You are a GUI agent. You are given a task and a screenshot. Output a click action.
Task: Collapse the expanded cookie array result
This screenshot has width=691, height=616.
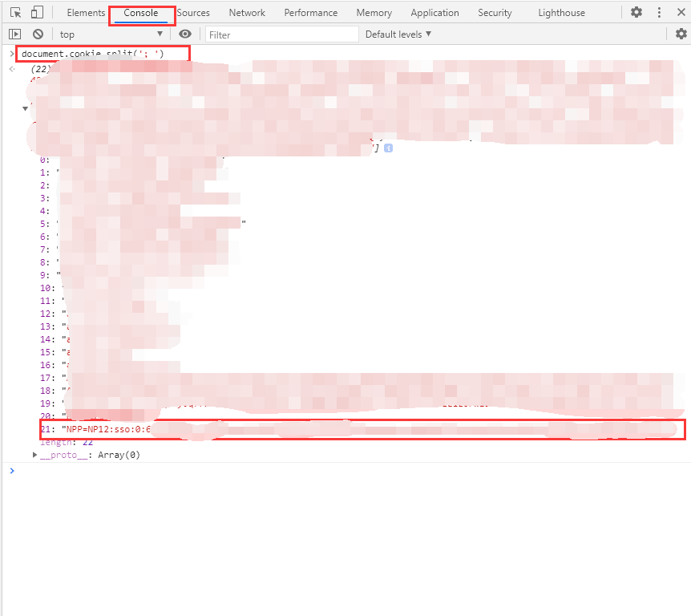25,107
